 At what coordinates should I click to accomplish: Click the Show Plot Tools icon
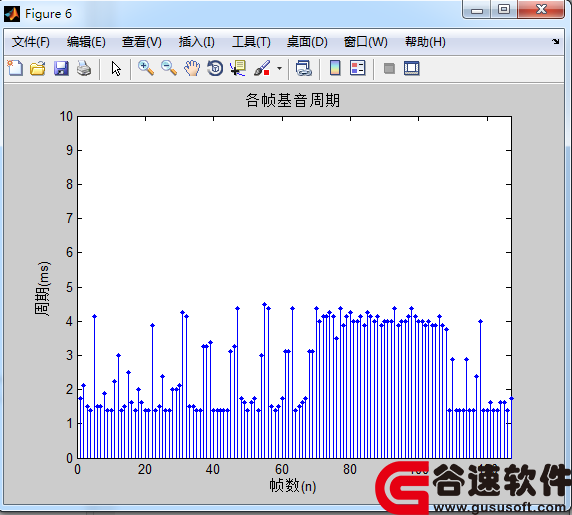coord(412,68)
